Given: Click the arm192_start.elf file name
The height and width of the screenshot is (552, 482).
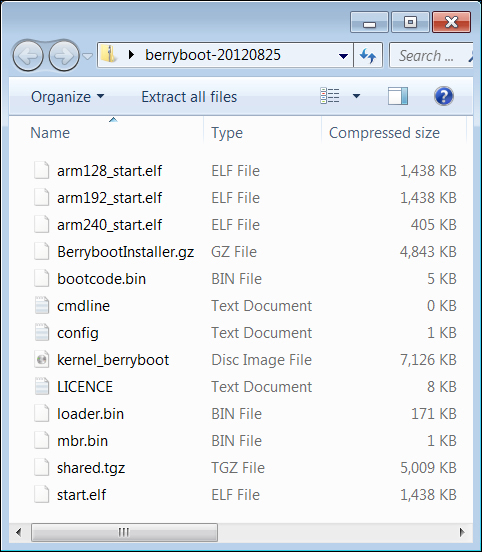Looking at the screenshot, I should 109,197.
